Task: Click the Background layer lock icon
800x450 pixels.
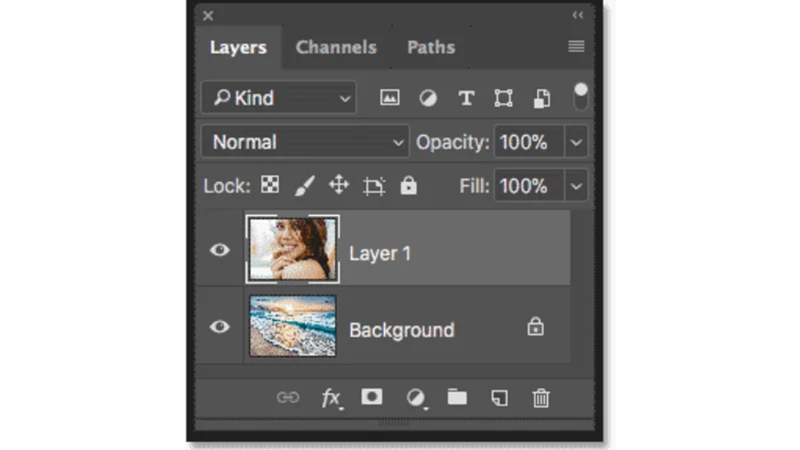Action: click(x=535, y=327)
